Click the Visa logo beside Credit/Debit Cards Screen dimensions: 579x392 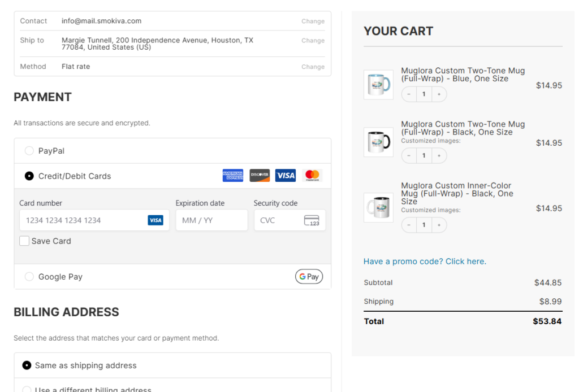286,176
